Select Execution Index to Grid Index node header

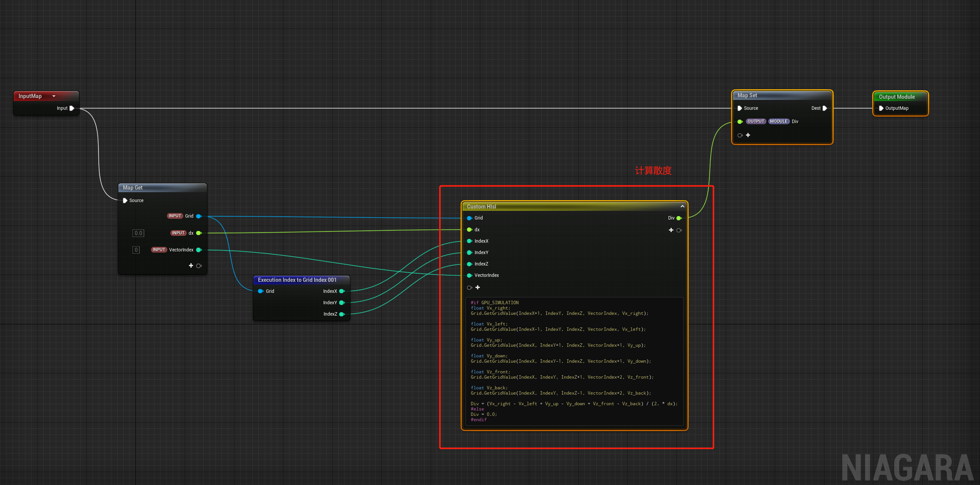(x=297, y=280)
